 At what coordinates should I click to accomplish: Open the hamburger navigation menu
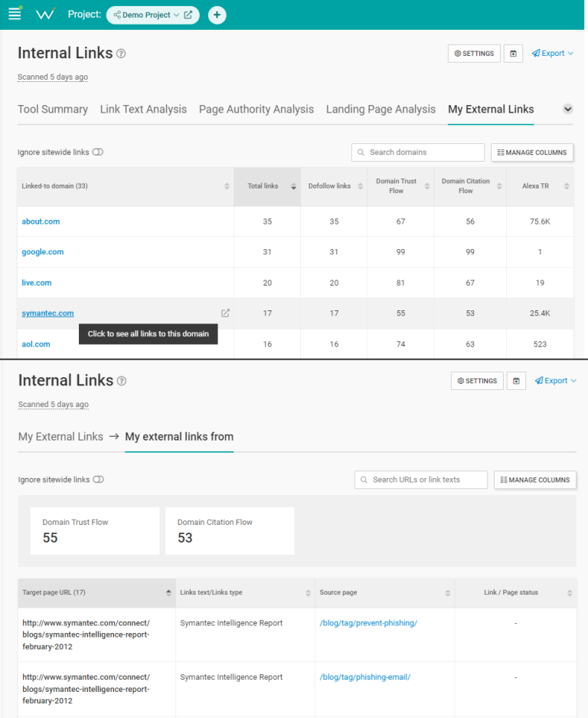click(x=15, y=13)
